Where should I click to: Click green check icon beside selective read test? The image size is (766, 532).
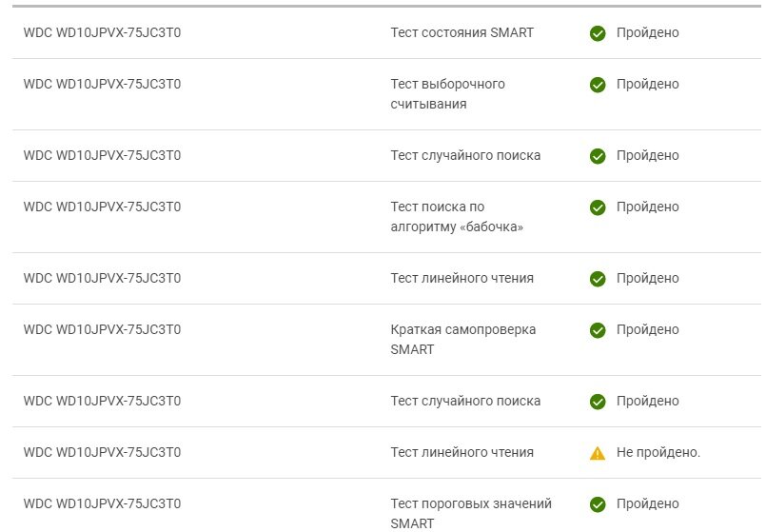pyautogui.click(x=598, y=85)
